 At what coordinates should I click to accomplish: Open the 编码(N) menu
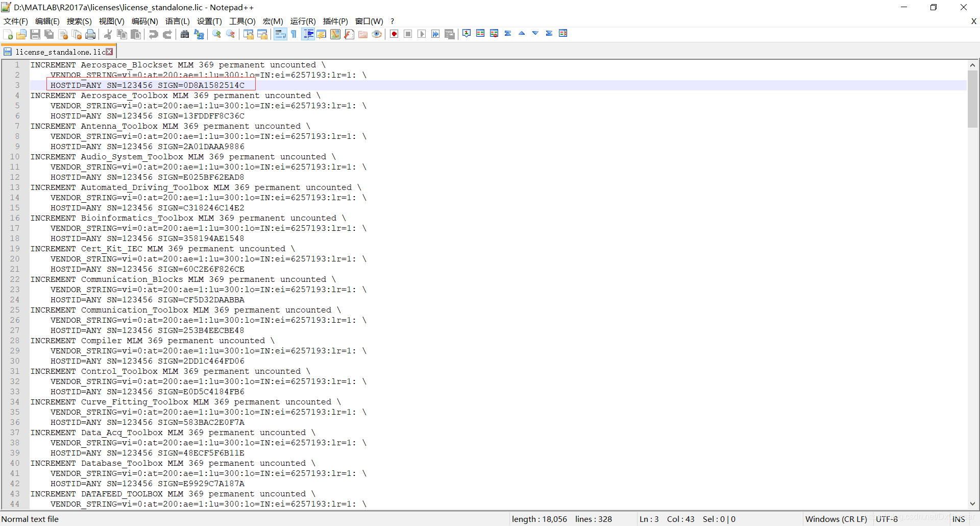coord(145,21)
